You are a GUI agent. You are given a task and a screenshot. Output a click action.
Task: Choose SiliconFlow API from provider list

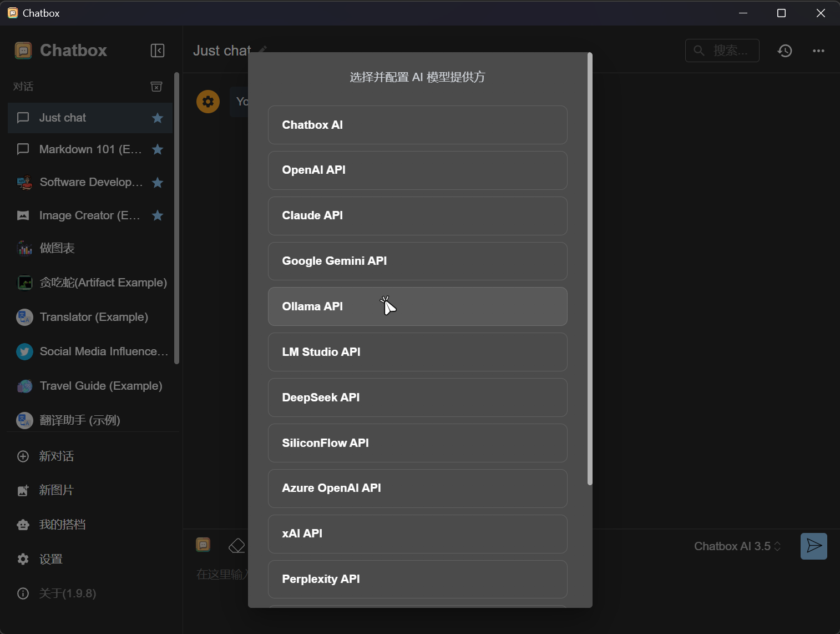coord(417,443)
